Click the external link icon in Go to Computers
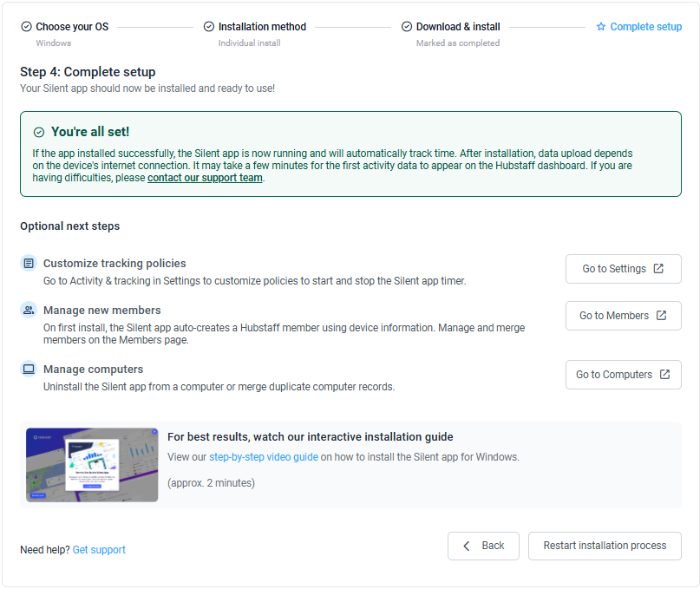 664,374
